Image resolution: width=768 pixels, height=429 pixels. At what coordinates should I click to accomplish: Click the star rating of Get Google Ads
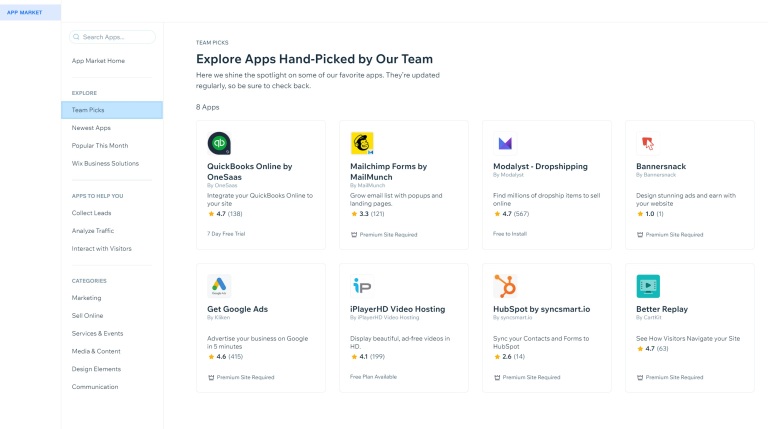pos(225,357)
